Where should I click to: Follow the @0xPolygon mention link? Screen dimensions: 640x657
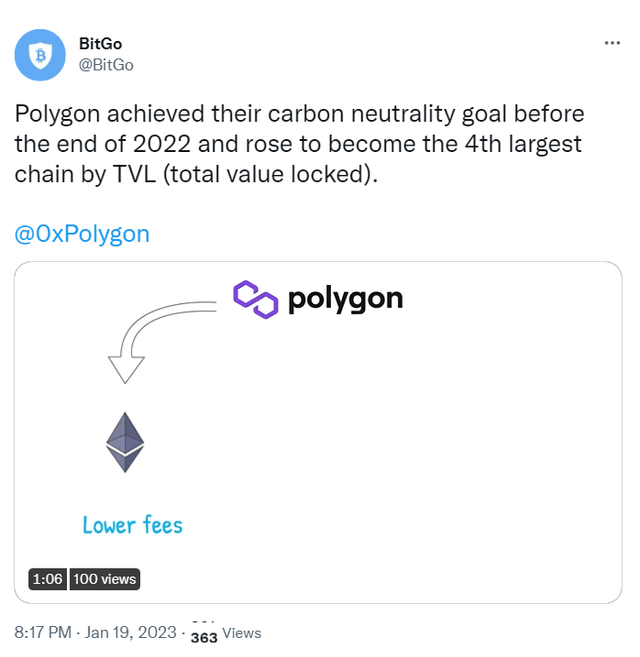coord(82,234)
